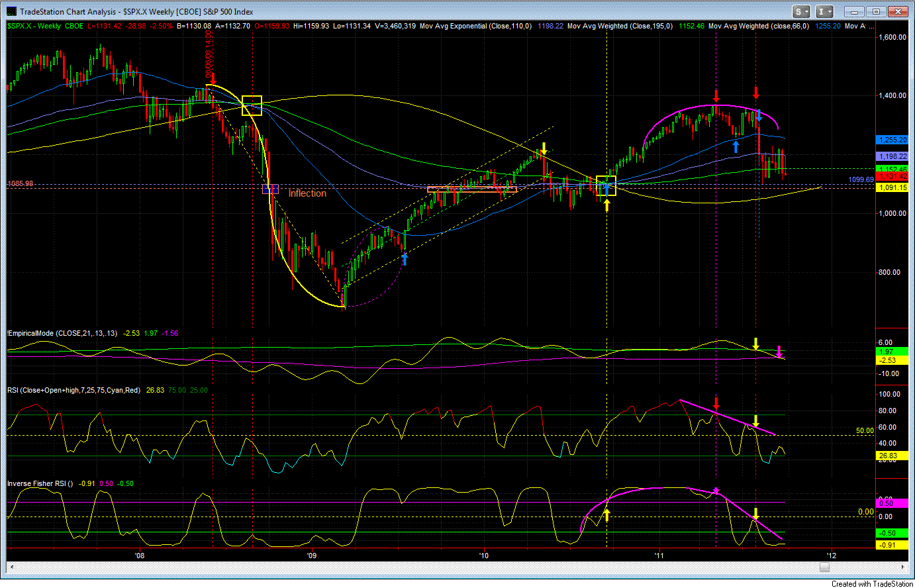Click the '12 year label on time axis
915x588 pixels.
[x=830, y=556]
